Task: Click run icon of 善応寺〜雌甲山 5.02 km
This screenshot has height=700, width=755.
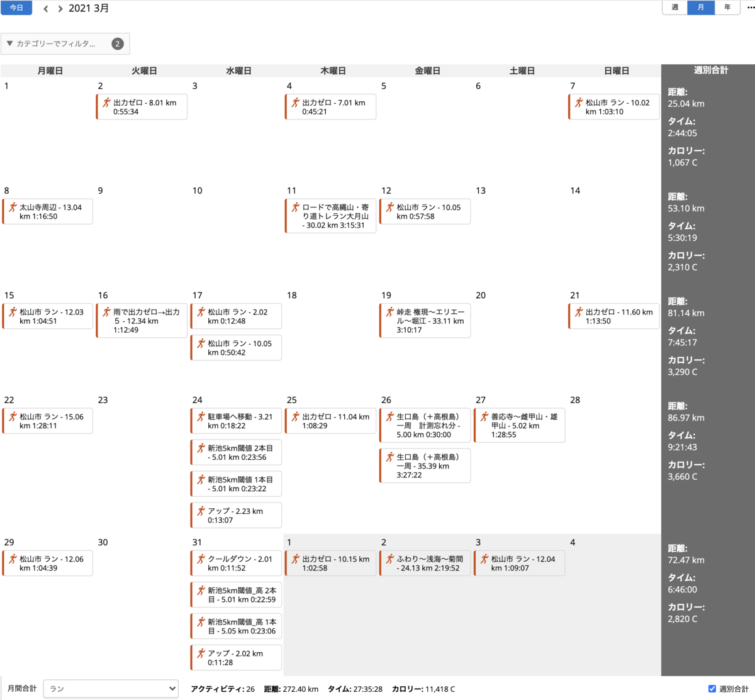Action: tap(484, 416)
